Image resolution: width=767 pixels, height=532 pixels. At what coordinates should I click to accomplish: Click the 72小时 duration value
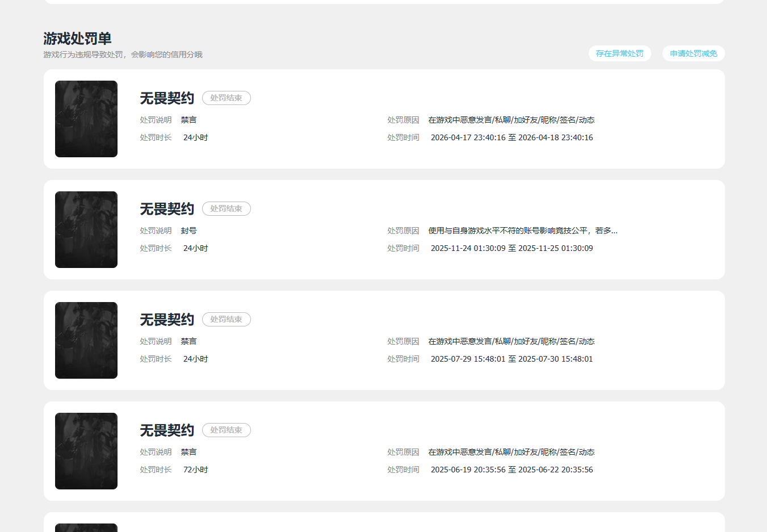[195, 470]
